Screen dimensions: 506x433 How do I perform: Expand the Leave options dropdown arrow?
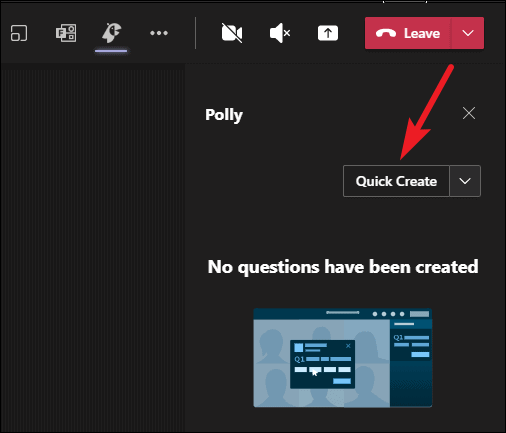(x=468, y=33)
